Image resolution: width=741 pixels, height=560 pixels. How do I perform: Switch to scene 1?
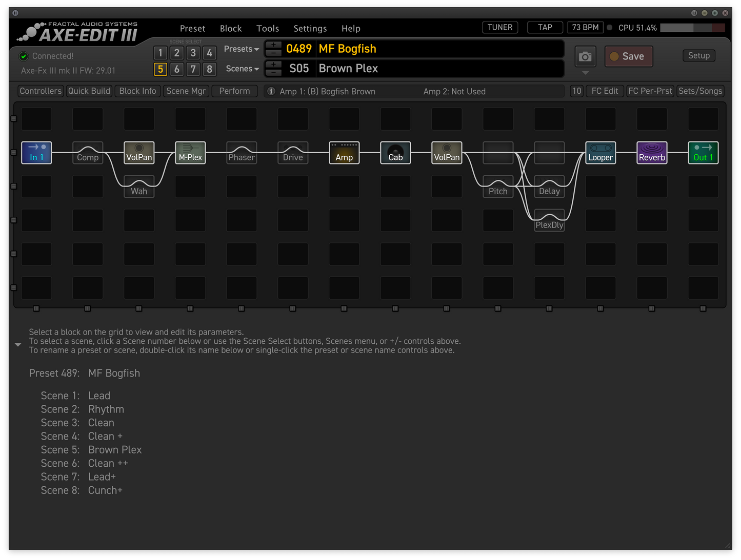click(x=160, y=53)
